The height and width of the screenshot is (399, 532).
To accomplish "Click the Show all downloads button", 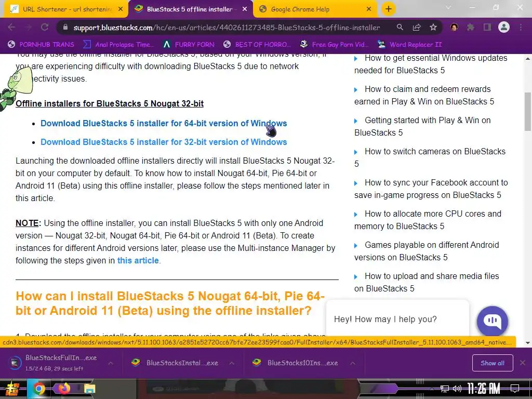I will tap(493, 363).
